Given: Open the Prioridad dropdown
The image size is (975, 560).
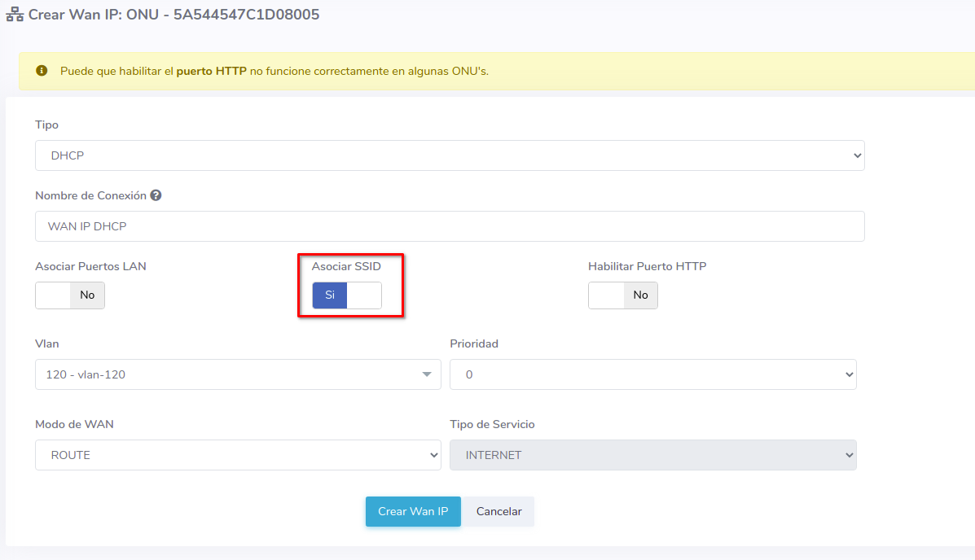Looking at the screenshot, I should click(652, 374).
